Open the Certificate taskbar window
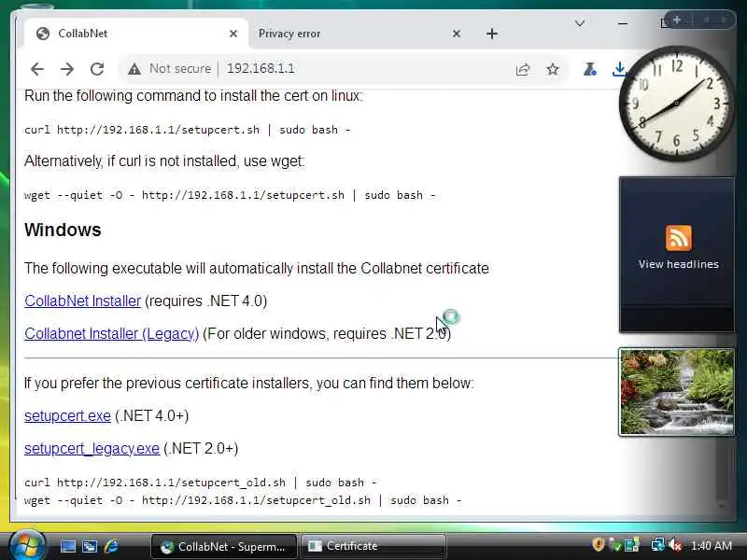The width and height of the screenshot is (747, 560). 373,546
